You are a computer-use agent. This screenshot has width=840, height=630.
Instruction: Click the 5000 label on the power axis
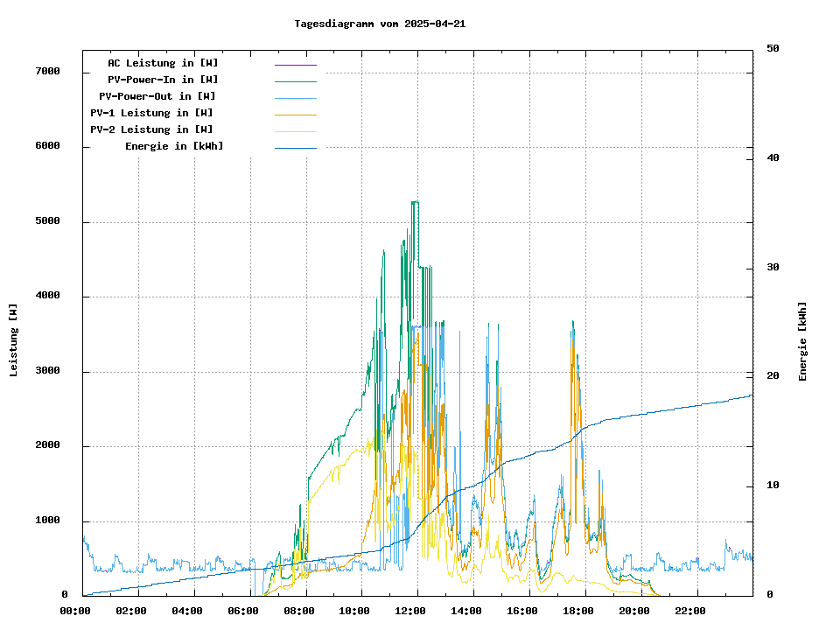coord(47,221)
